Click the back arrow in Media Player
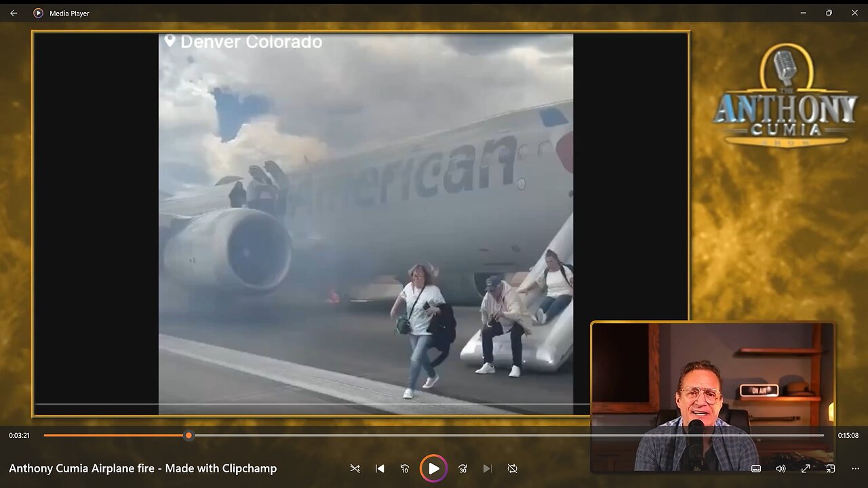The image size is (868, 488). click(x=14, y=13)
